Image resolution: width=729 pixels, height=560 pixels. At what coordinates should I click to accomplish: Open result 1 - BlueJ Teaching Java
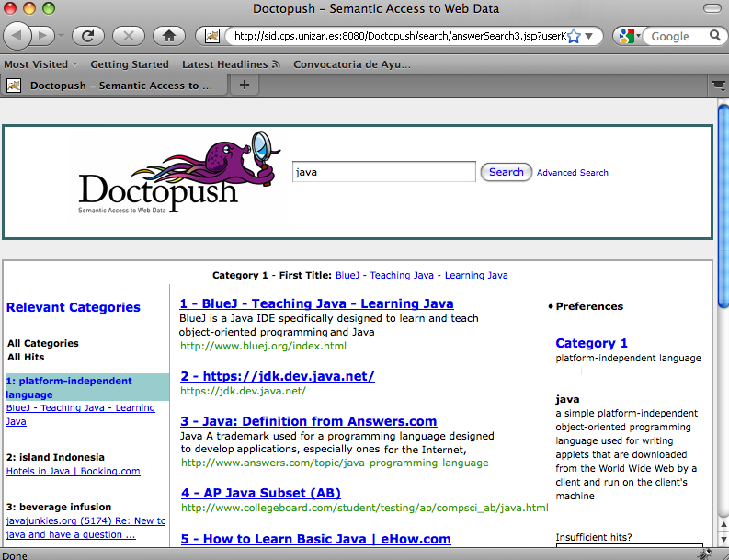(x=316, y=303)
